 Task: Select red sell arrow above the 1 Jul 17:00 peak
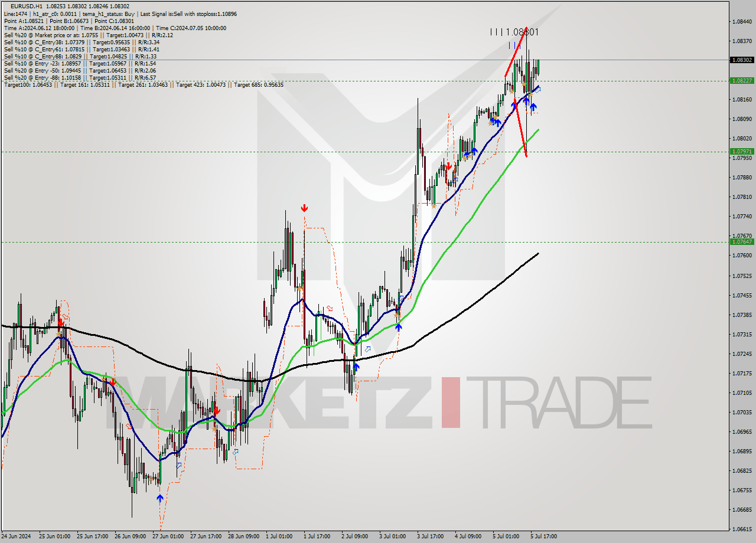304,208
